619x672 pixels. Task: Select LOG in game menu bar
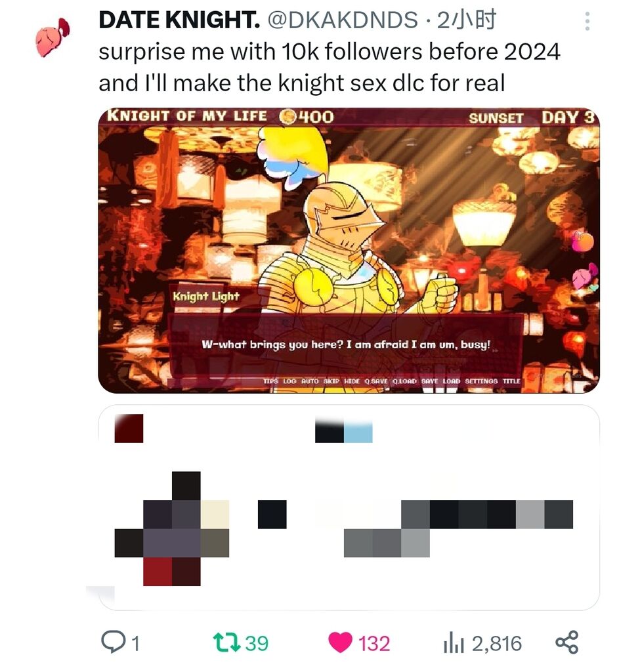[289, 381]
